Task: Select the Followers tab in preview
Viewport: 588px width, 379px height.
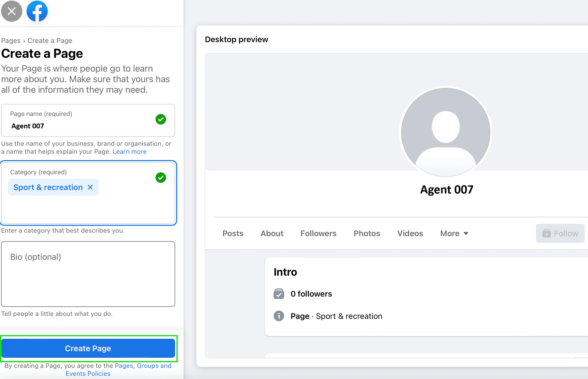Action: pos(318,233)
